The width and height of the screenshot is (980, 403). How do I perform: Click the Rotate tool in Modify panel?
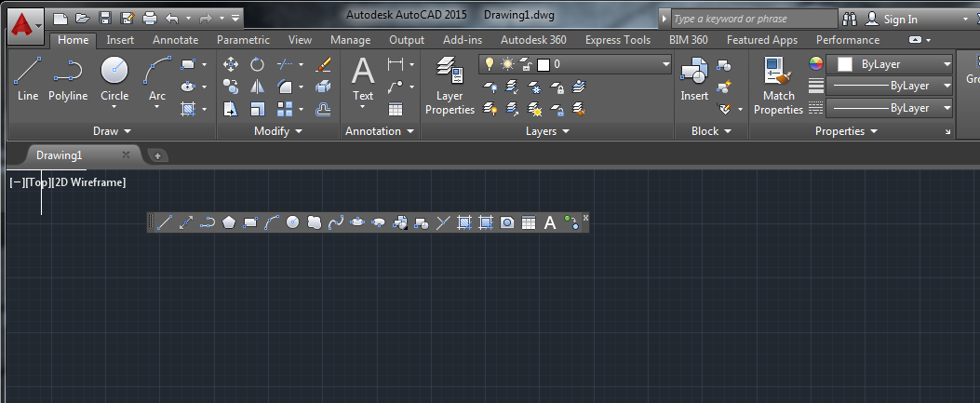[257, 64]
